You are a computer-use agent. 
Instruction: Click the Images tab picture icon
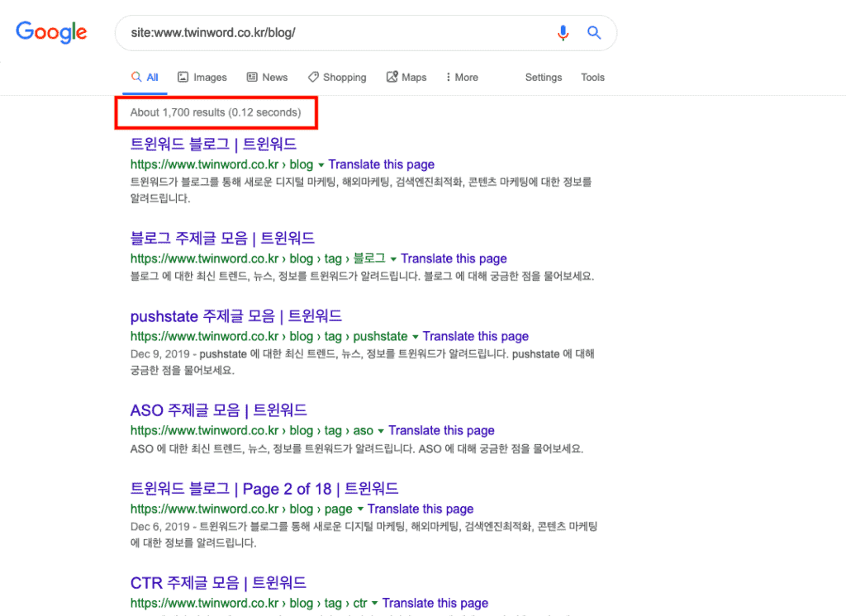[x=183, y=77]
